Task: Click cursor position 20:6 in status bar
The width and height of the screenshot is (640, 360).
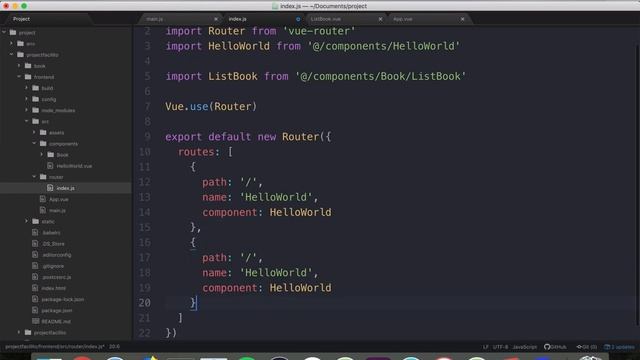Action: point(114,346)
